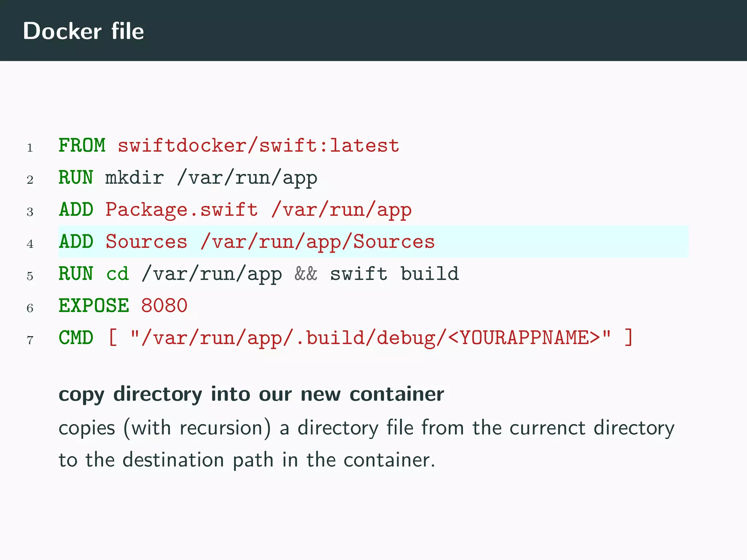Click swiftdocker/swift:latest image name
This screenshot has height=560, width=747.
point(258,145)
